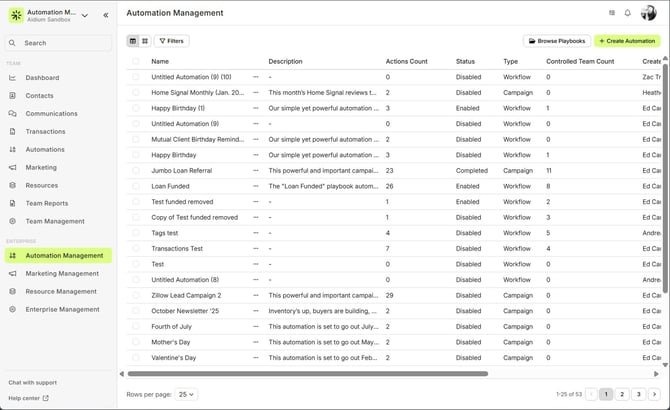Tick checkbox for Jumbo Loan Referral
Viewport: 670px width, 410px height.
pos(136,171)
